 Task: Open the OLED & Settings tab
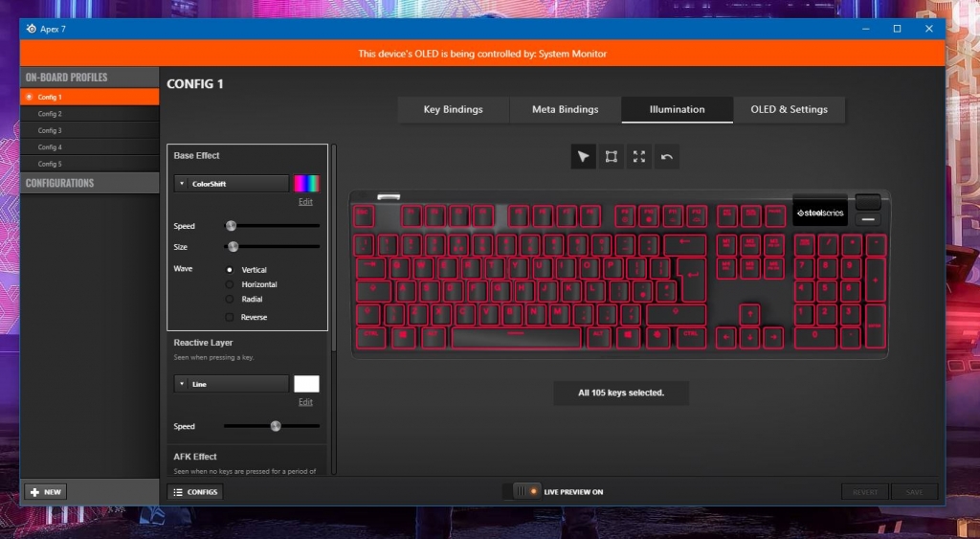pos(789,109)
